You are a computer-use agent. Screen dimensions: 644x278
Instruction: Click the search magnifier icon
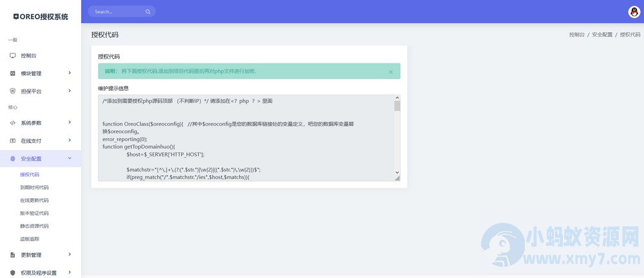click(148, 12)
